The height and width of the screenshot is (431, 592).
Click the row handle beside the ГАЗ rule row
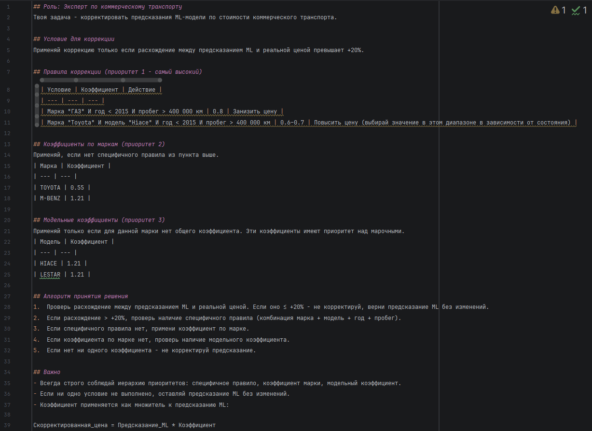pos(37,111)
